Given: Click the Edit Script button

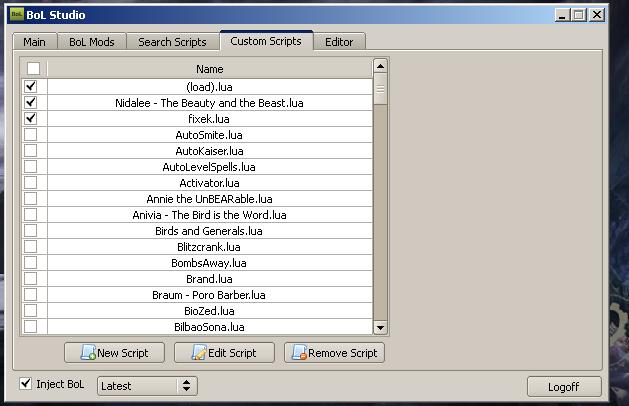Looking at the screenshot, I should point(224,353).
